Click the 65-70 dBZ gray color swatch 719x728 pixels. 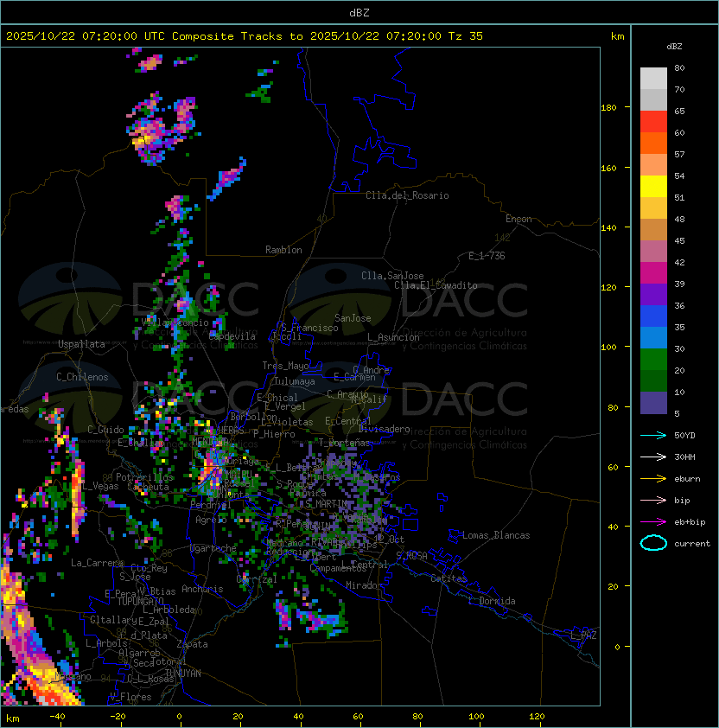click(653, 99)
